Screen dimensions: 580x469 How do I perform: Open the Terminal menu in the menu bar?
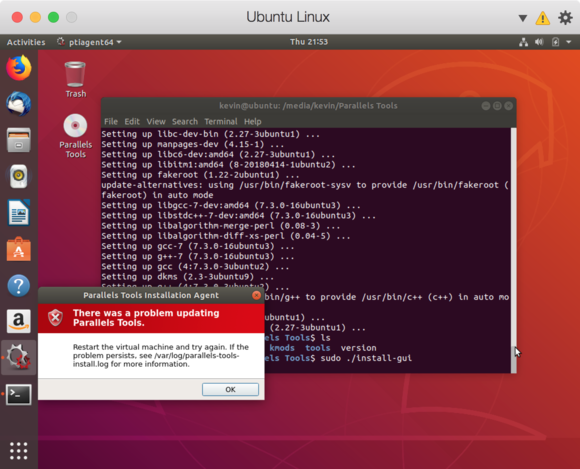coord(221,121)
